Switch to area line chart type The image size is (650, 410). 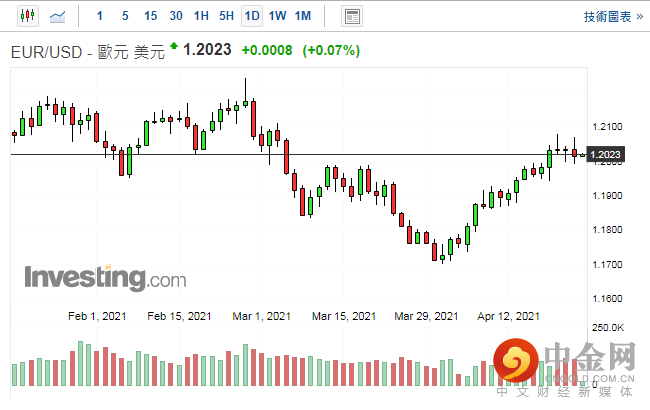tap(57, 17)
